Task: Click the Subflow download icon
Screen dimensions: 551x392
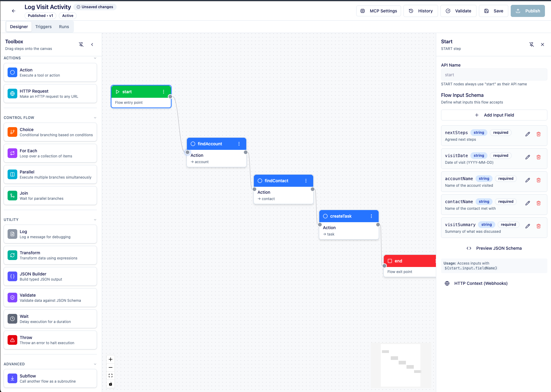Action: coord(12,378)
